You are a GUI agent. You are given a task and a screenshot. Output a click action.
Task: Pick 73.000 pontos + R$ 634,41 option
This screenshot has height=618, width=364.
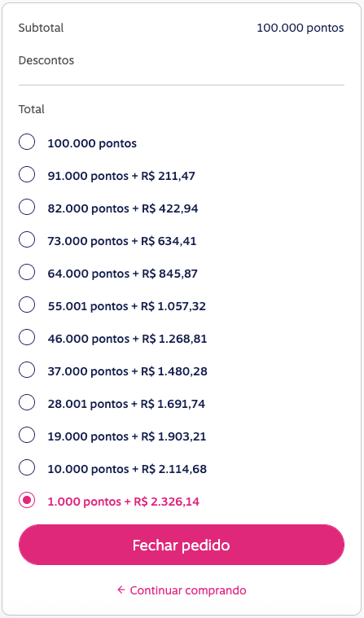pos(27,239)
